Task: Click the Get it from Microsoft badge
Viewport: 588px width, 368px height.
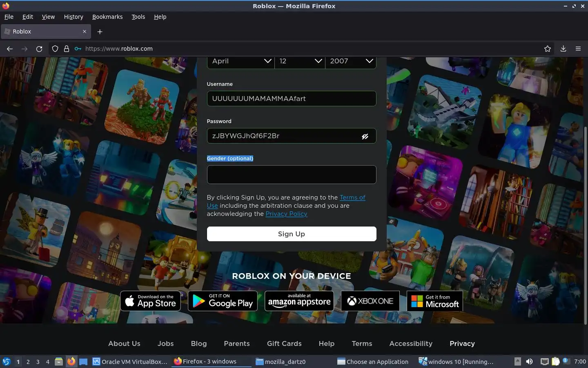Action: 435,301
